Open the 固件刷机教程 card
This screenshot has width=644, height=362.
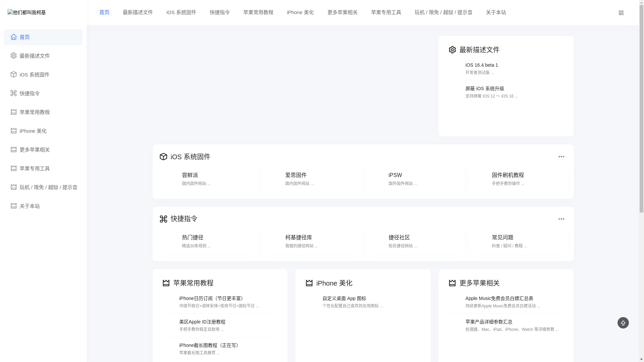coord(518,179)
